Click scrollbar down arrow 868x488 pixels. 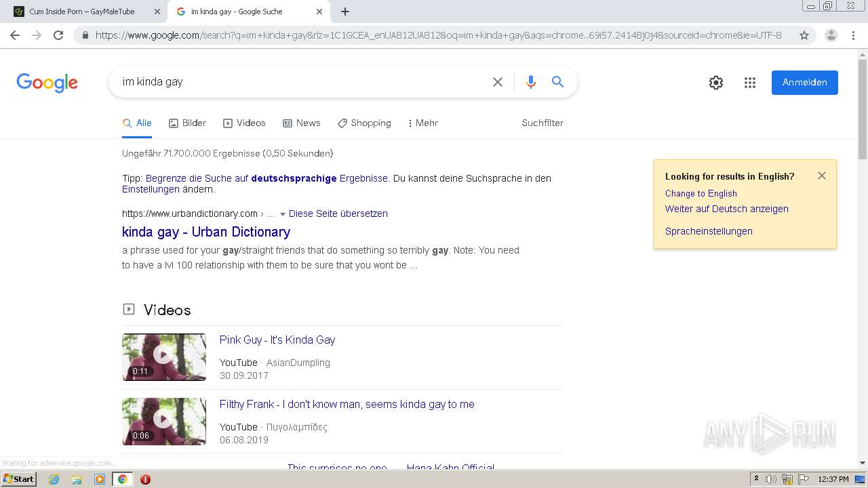863,463
